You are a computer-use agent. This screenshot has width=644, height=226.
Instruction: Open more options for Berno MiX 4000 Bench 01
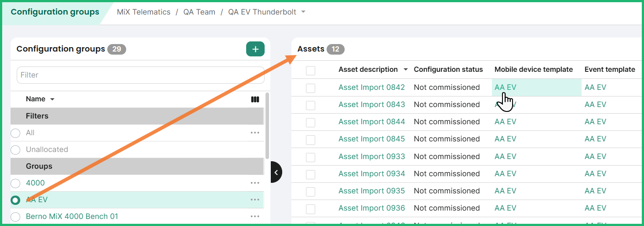[255, 216]
